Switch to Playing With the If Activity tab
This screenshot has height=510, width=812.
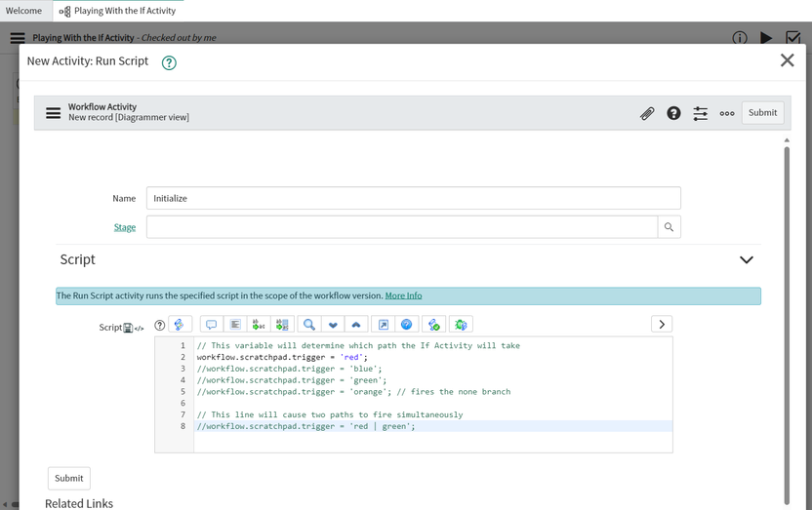click(118, 11)
